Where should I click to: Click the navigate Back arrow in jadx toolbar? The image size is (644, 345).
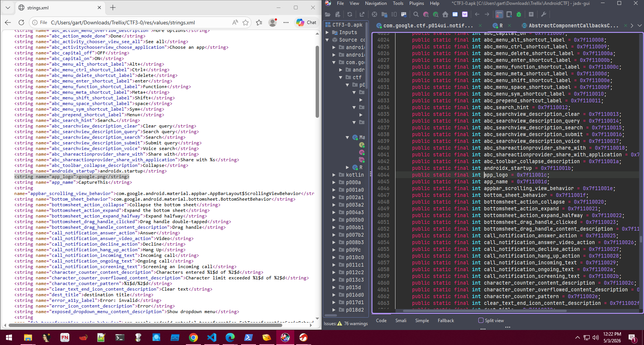pos(477,14)
